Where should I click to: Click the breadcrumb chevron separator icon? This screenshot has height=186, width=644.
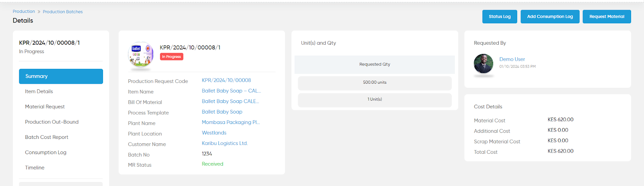(x=39, y=12)
